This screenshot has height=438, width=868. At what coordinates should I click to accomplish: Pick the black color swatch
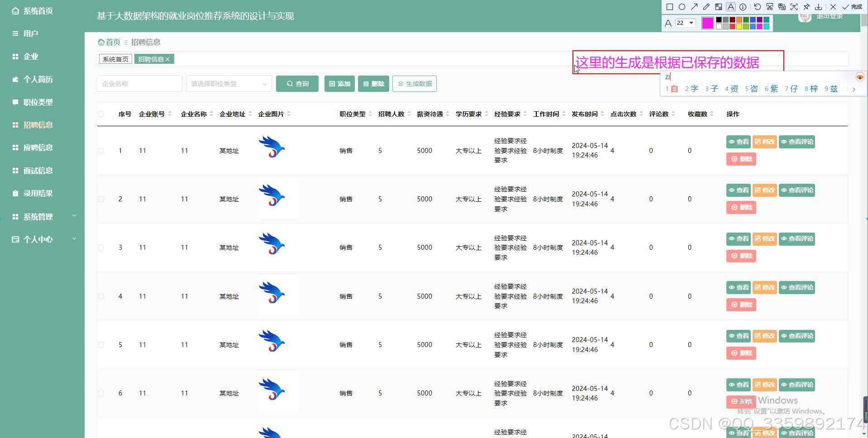pos(719,20)
